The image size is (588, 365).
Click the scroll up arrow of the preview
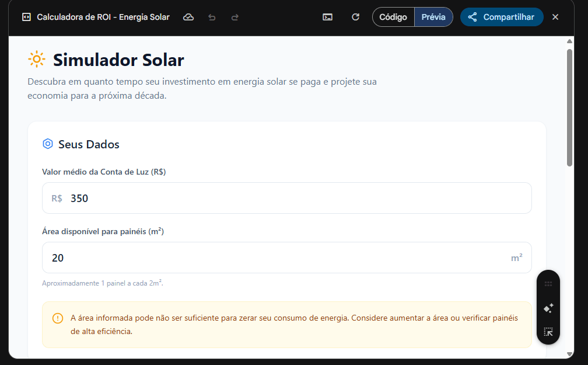pyautogui.click(x=569, y=41)
